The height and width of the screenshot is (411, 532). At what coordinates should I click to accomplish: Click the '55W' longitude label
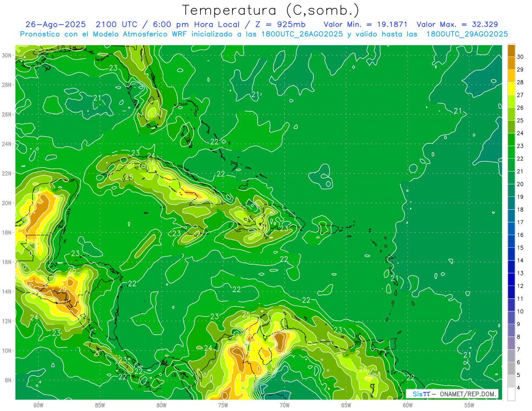point(469,405)
